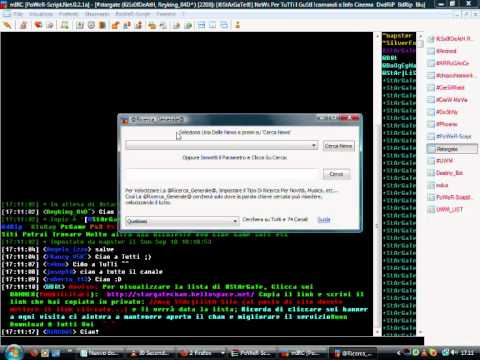Image resolution: width=480 pixels, height=360 pixels.
Task: Open the Finestra menu
Action: tap(166, 14)
